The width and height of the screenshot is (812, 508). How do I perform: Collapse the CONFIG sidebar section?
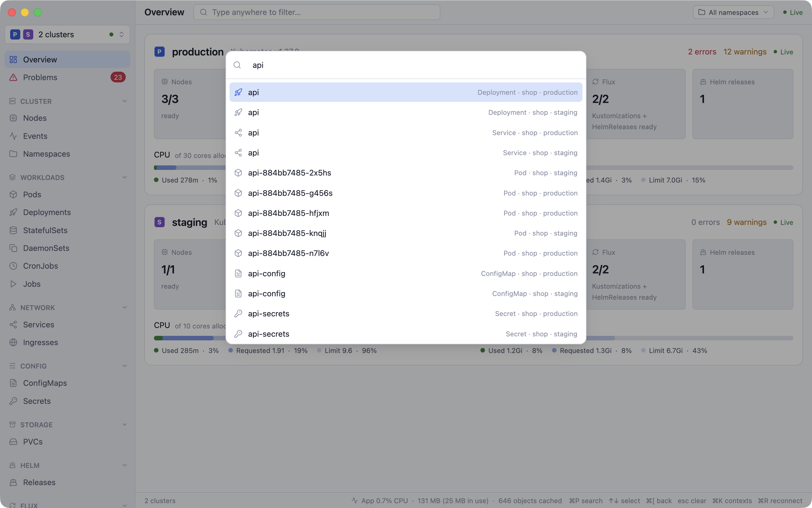point(125,366)
